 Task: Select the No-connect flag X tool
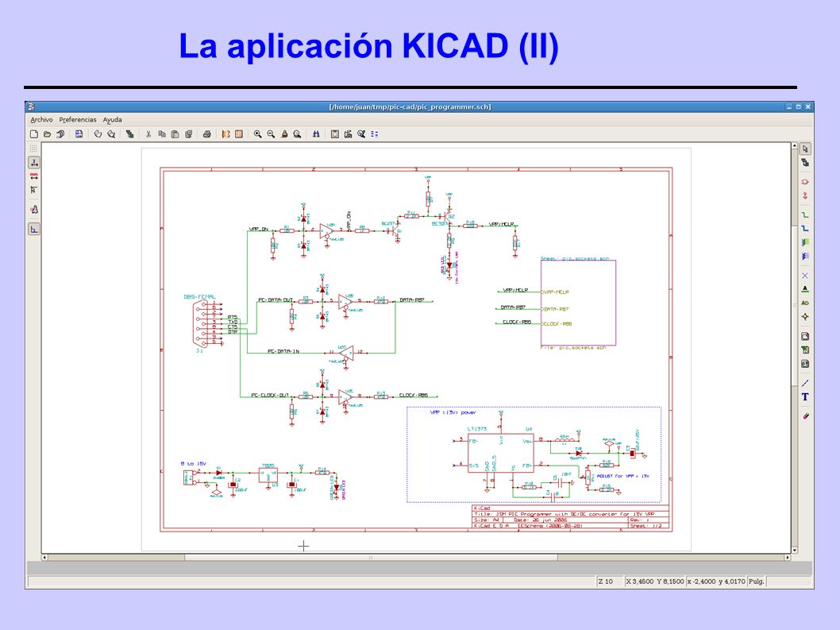[x=804, y=276]
